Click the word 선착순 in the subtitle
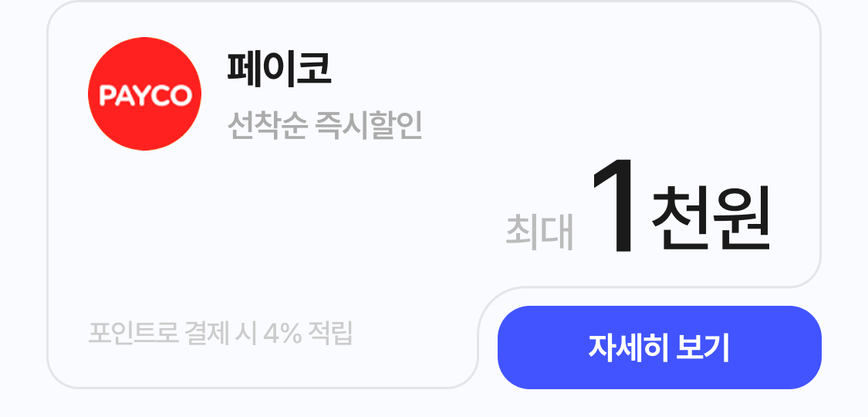The height and width of the screenshot is (417, 868). 267,126
